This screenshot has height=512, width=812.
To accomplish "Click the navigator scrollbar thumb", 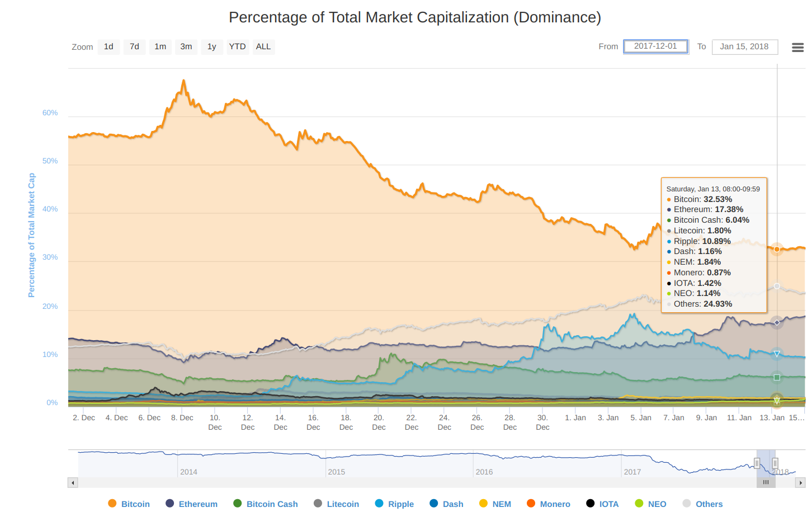I will (x=766, y=482).
